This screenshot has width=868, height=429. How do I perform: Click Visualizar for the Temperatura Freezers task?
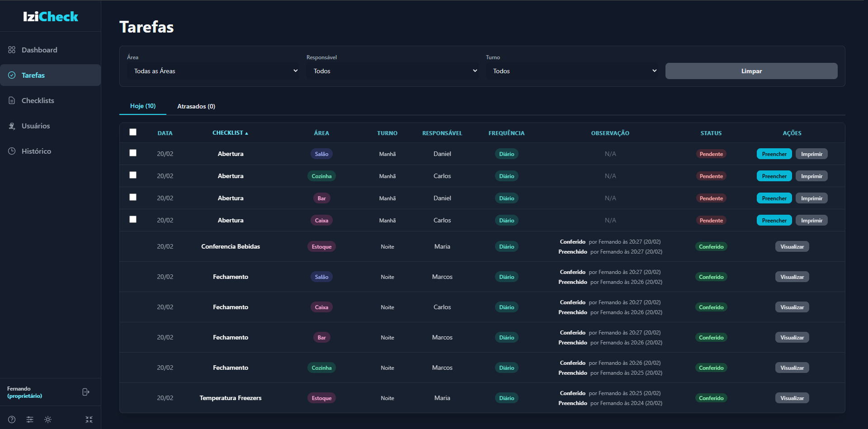pyautogui.click(x=792, y=398)
